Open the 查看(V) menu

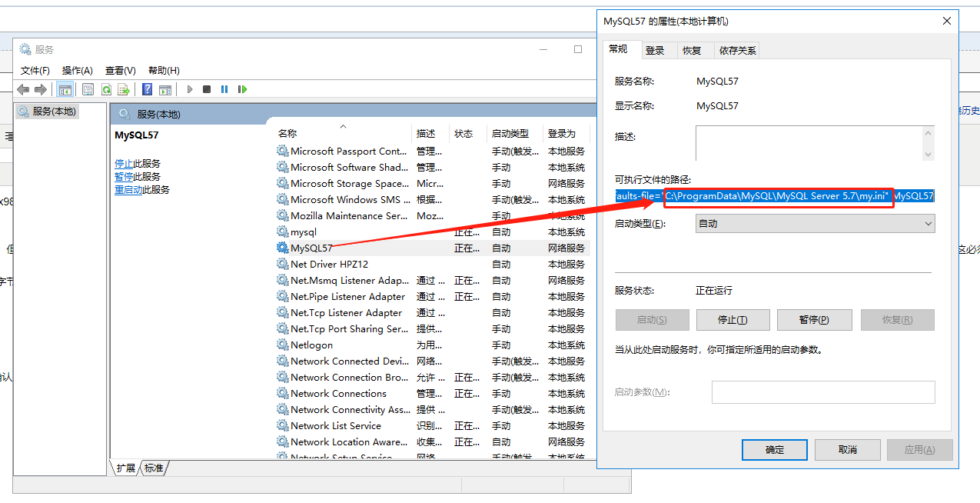point(121,70)
